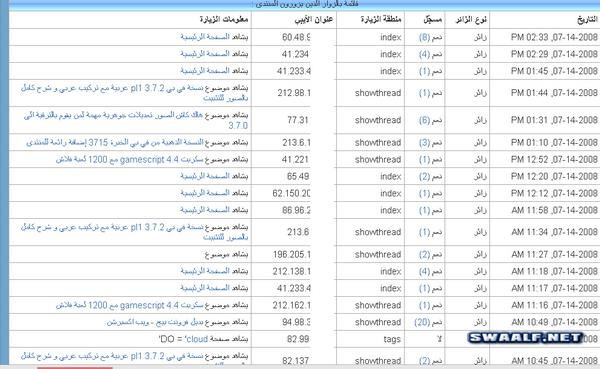Select the IP address 212.162.1
This screenshot has width=600, height=369.
(x=291, y=305)
